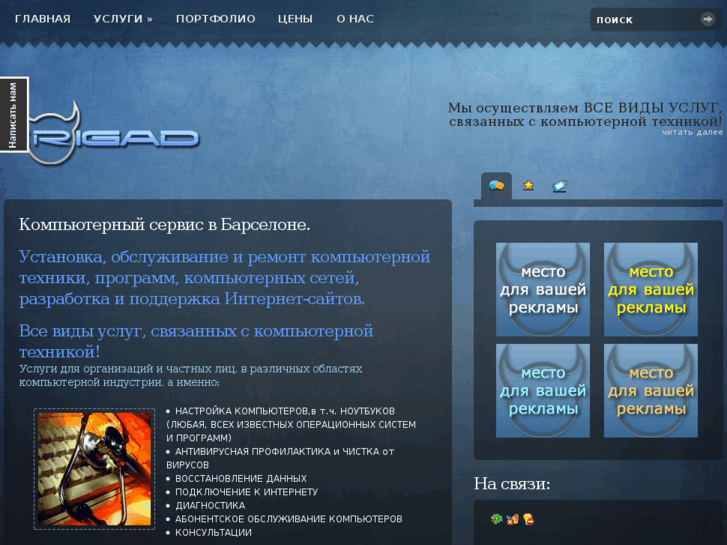The width and height of the screenshot is (727, 545).
Task: Open the white-text место для вашей рекламы banner
Action: point(543,289)
